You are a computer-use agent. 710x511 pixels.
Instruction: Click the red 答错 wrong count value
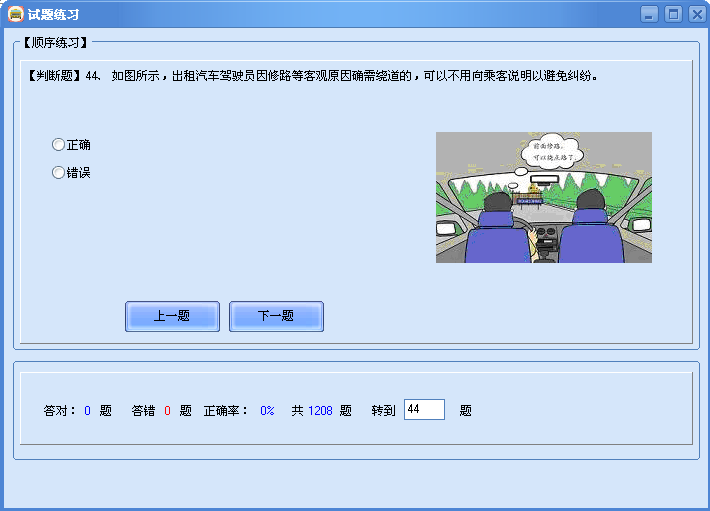167,411
